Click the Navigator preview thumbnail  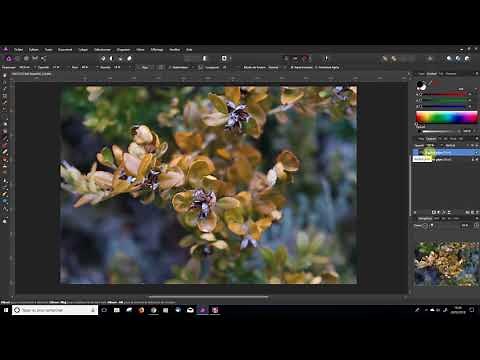447,264
